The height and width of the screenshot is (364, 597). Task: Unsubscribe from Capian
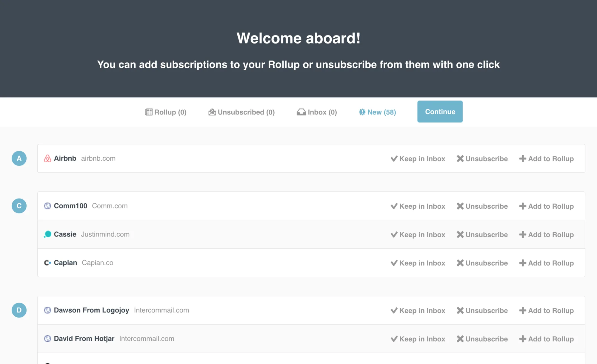[x=482, y=263]
